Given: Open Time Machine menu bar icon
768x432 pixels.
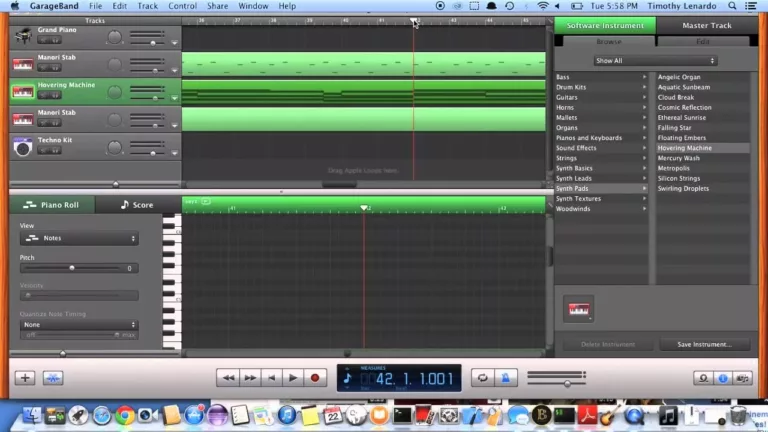Looking at the screenshot, I should click(x=509, y=6).
